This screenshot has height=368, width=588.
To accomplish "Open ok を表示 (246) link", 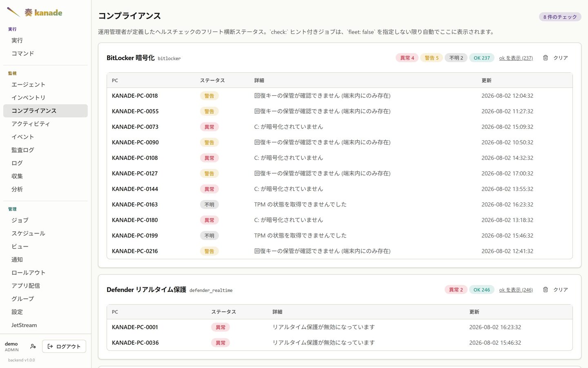I will 516,290.
